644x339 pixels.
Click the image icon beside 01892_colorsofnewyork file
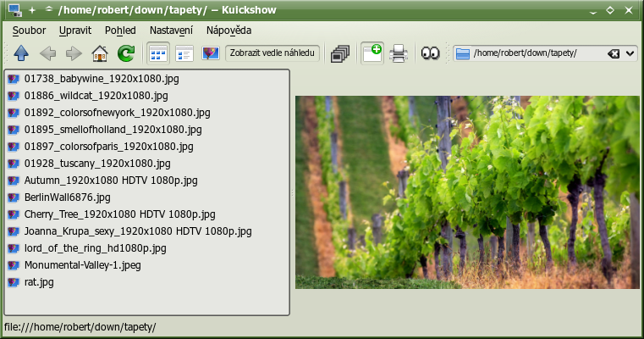[x=14, y=113]
